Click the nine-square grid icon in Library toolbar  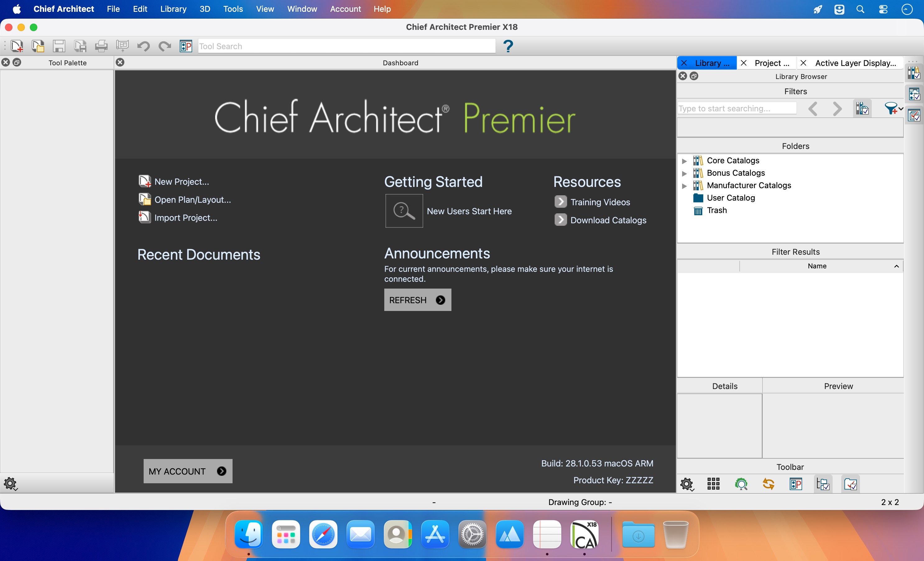coord(713,484)
